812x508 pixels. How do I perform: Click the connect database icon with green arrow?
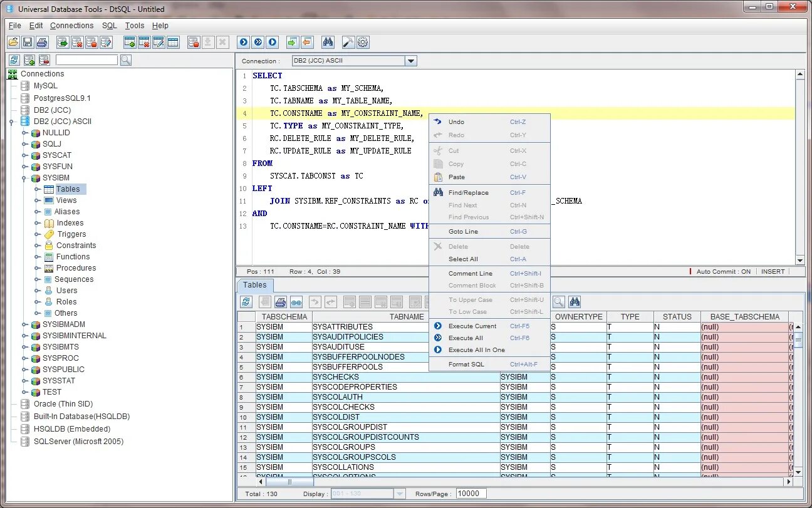coord(63,42)
